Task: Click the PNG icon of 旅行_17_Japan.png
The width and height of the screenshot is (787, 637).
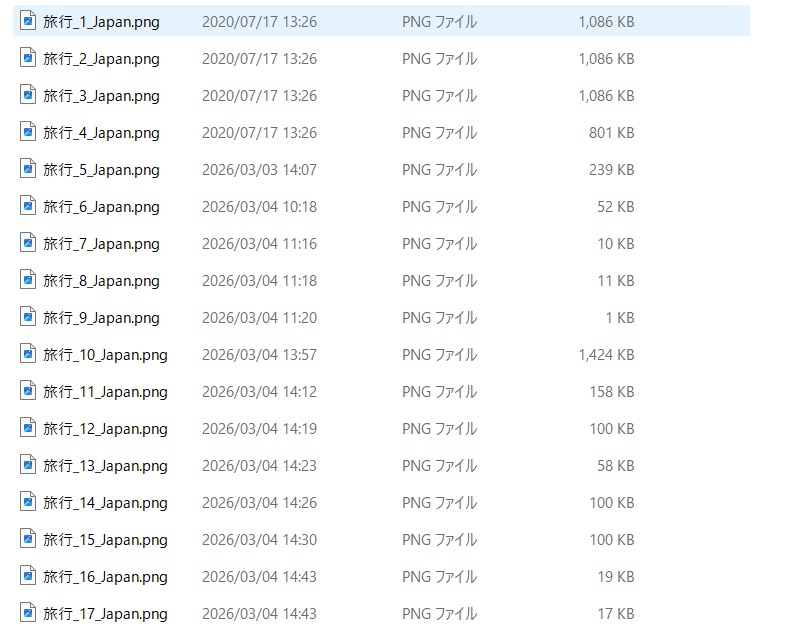Action: 28,613
